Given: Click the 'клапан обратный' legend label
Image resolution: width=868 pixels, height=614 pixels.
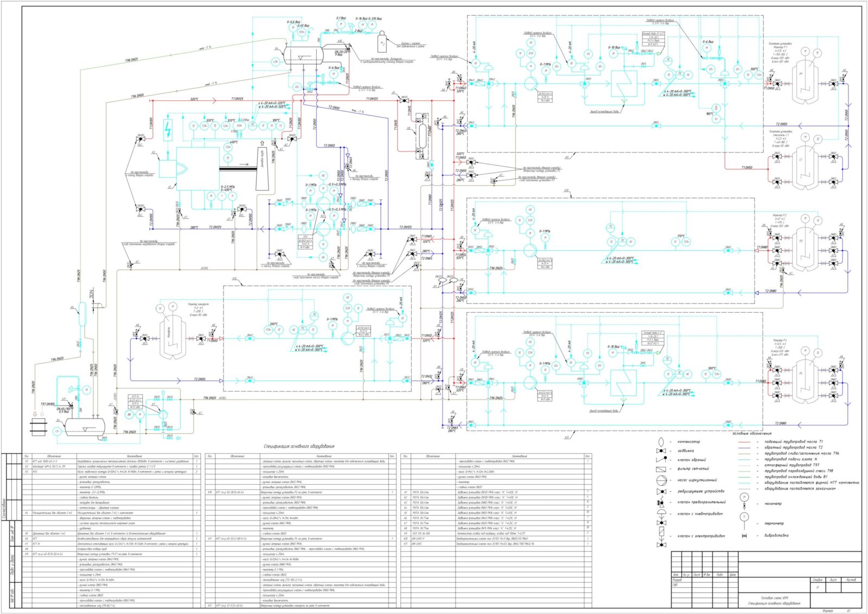Looking at the screenshot, I should click(692, 460).
